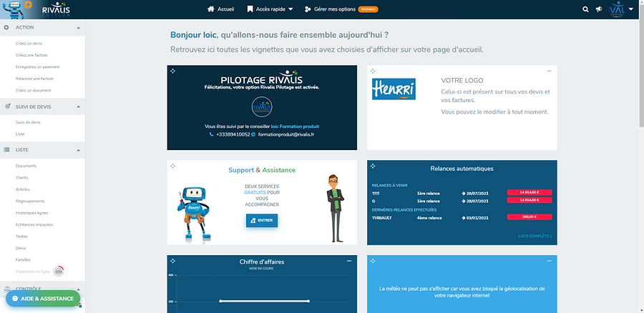Screen dimensions: 644x313
Task: Select Relancez une facture
Action: [x=34, y=79]
